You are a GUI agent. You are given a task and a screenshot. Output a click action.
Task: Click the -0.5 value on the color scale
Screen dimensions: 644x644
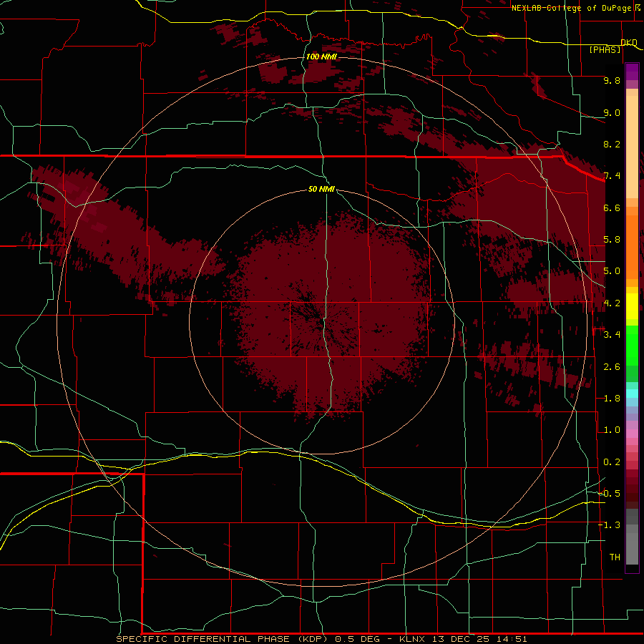point(609,494)
